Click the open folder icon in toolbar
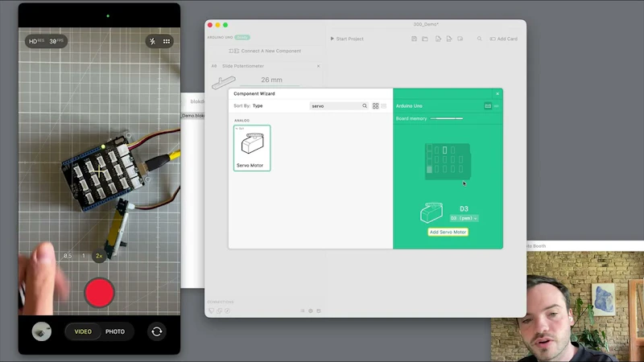This screenshot has width=644, height=362. pos(425,39)
